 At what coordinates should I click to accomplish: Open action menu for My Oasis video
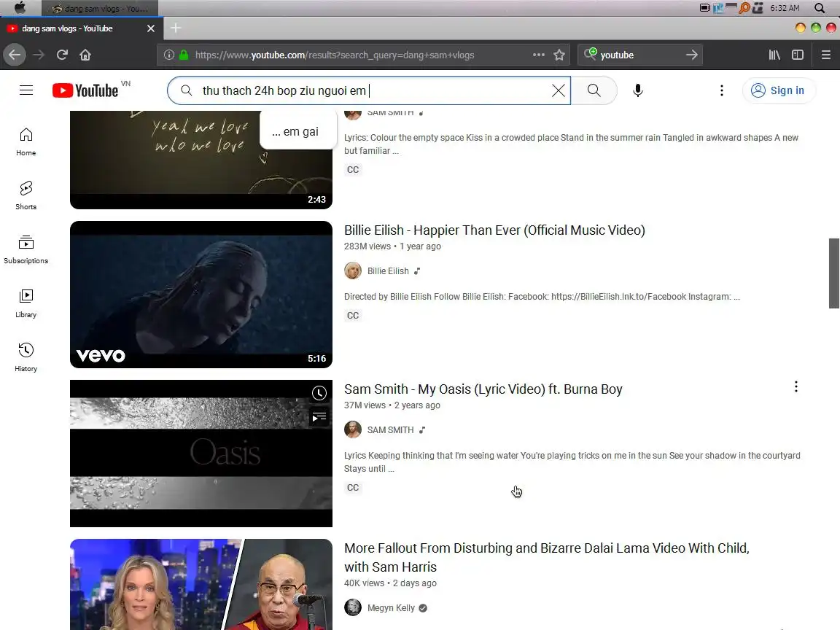coord(796,386)
